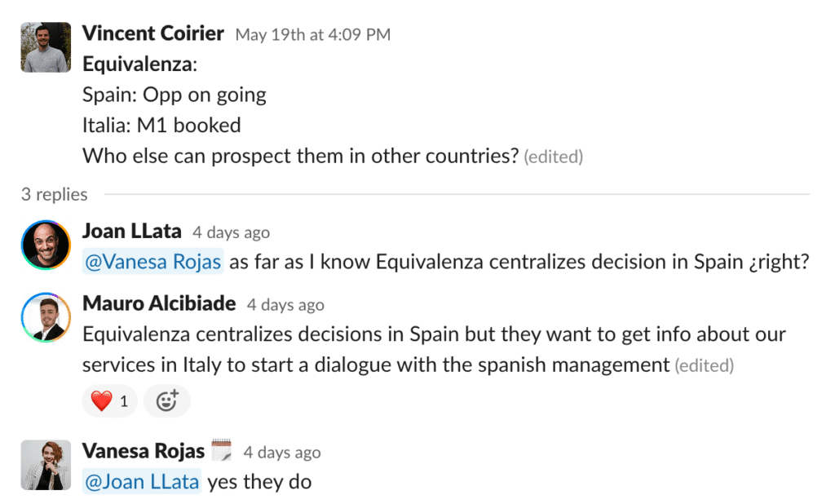This screenshot has height=504, width=835.
Task: Click Joan LLata's 4 days ago timestamp
Action: tap(231, 232)
